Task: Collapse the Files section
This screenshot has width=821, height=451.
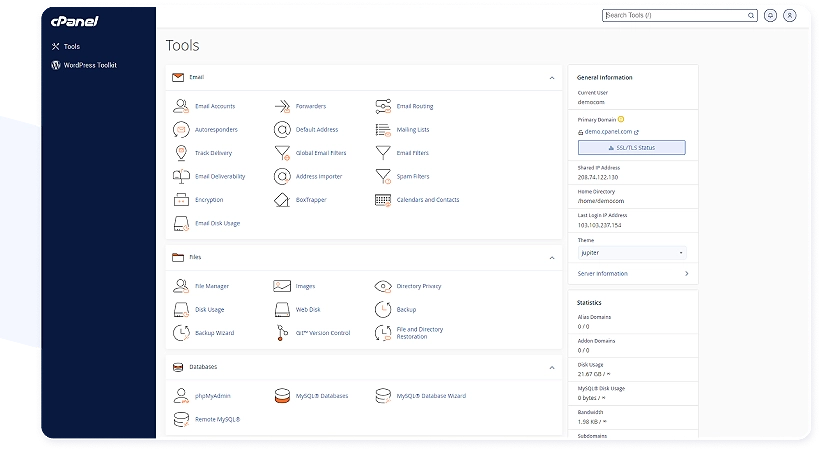Action: click(551, 257)
